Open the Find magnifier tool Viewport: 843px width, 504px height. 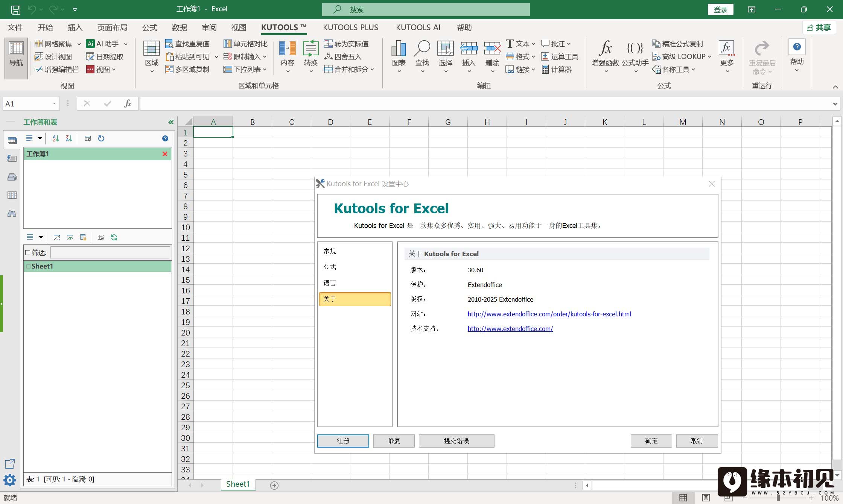coord(422,56)
